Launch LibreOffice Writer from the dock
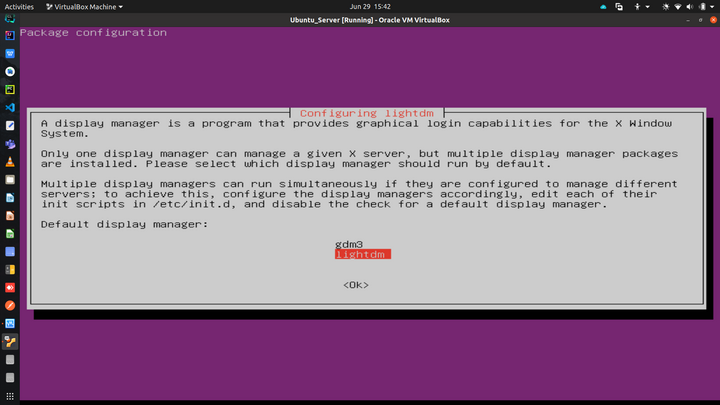720x405 pixels. (10, 197)
